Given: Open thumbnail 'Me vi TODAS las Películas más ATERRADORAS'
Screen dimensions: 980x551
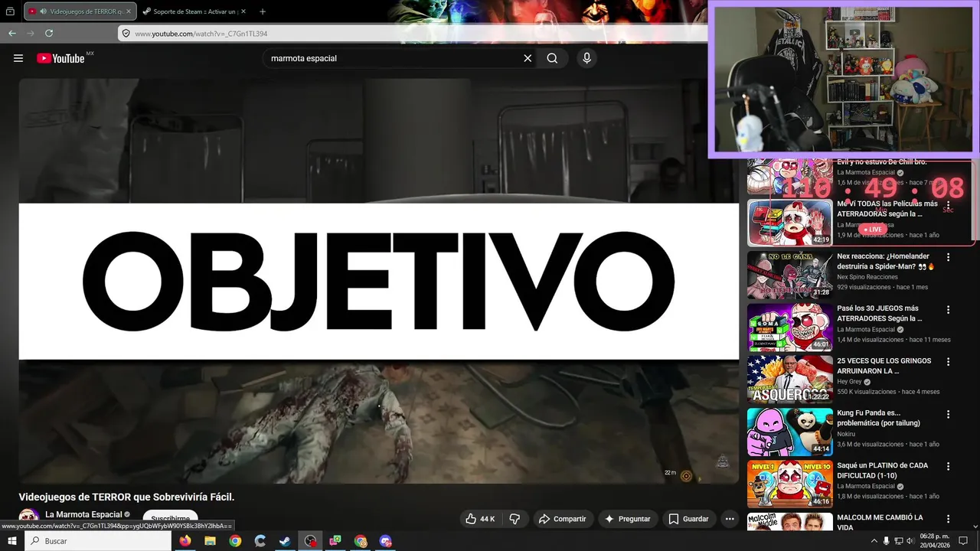Looking at the screenshot, I should [790, 223].
